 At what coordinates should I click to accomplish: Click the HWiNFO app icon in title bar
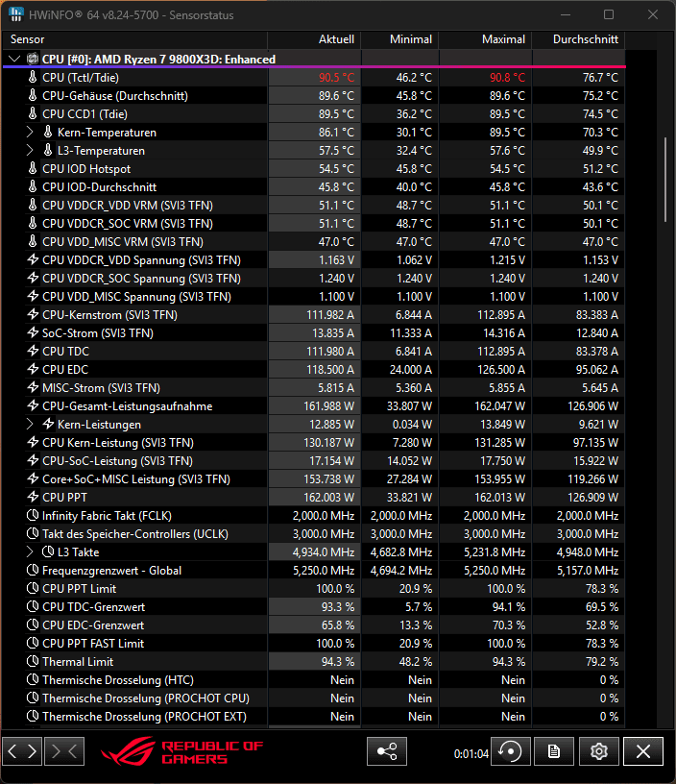pos(16,14)
